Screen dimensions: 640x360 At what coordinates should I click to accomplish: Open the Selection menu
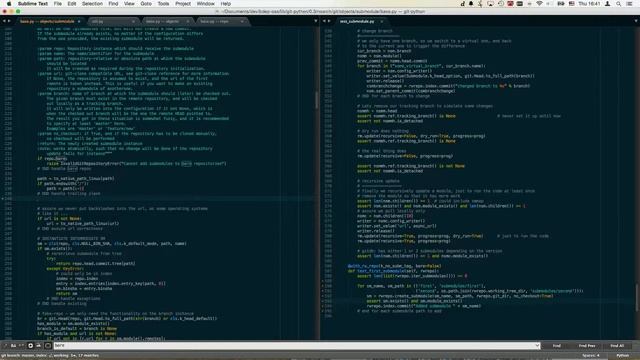point(92,4)
